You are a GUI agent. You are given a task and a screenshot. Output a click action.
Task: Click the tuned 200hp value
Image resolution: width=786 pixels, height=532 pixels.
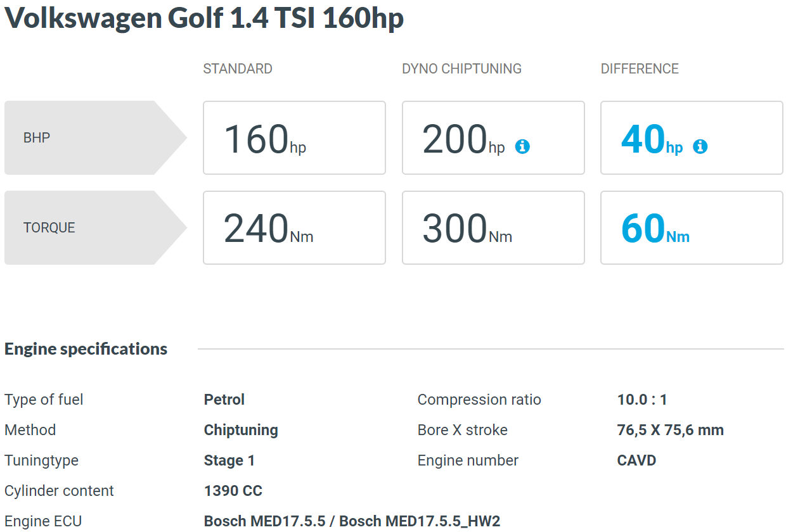coord(463,139)
